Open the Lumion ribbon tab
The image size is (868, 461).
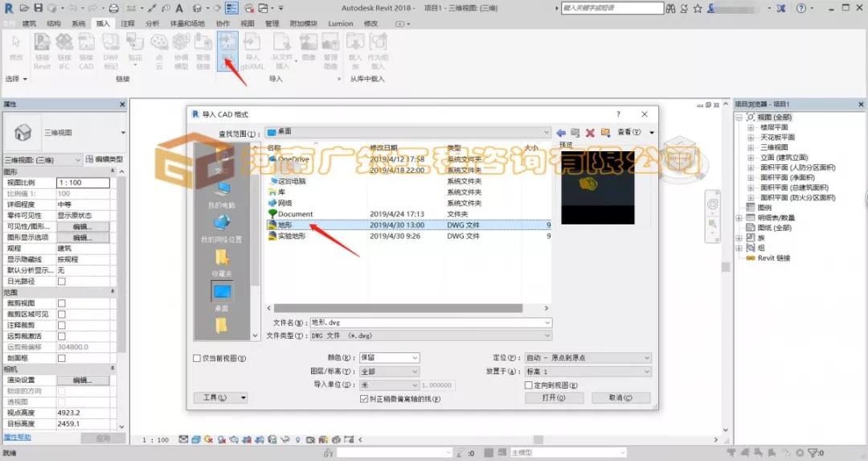pos(341,24)
